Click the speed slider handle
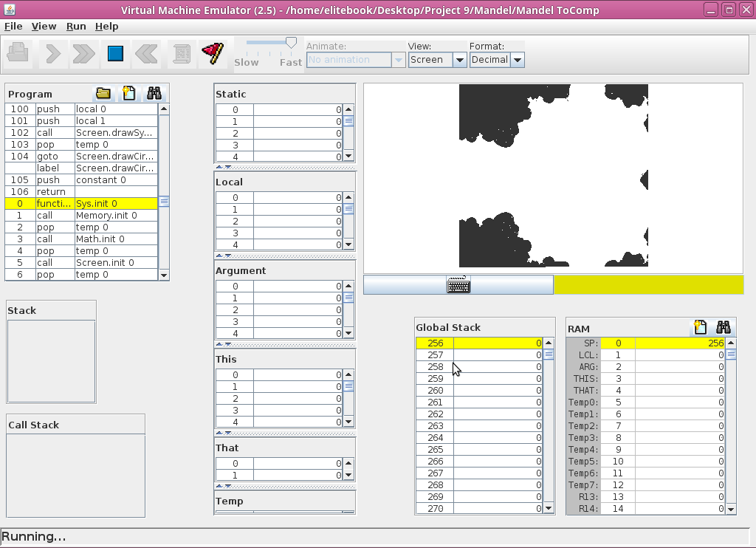The image size is (756, 548). pos(291,43)
